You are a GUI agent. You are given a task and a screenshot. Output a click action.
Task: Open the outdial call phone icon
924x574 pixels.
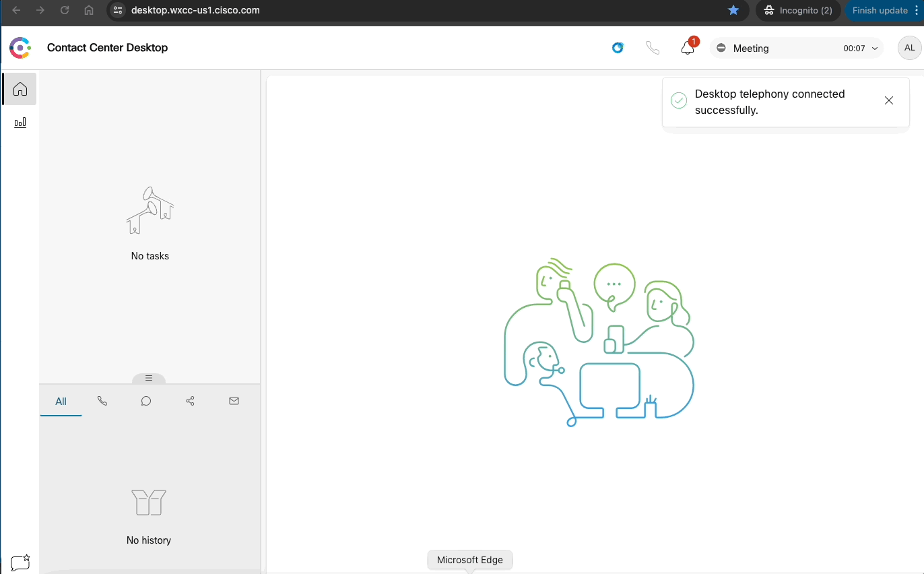tap(652, 48)
